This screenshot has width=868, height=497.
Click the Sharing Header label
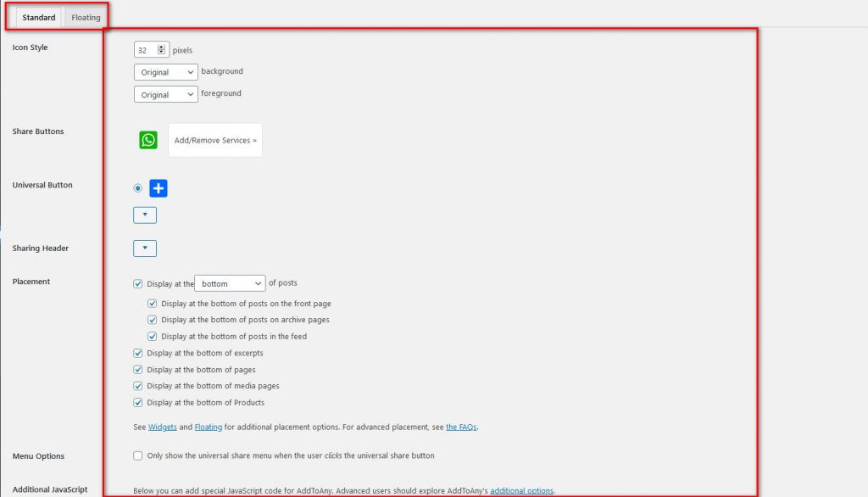point(41,248)
